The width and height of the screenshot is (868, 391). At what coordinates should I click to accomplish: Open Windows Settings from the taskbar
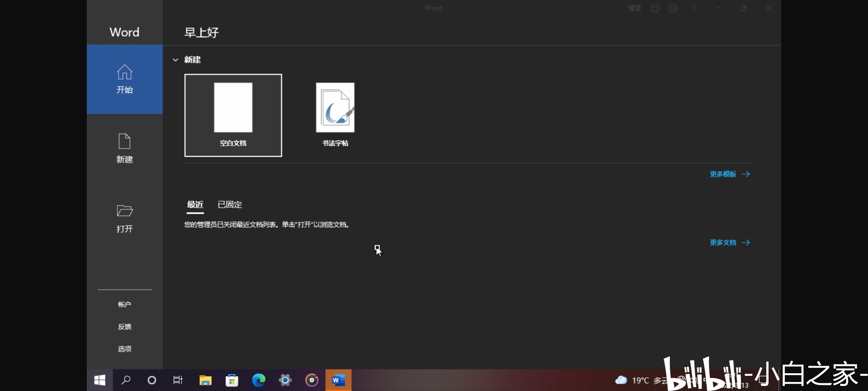coord(285,380)
